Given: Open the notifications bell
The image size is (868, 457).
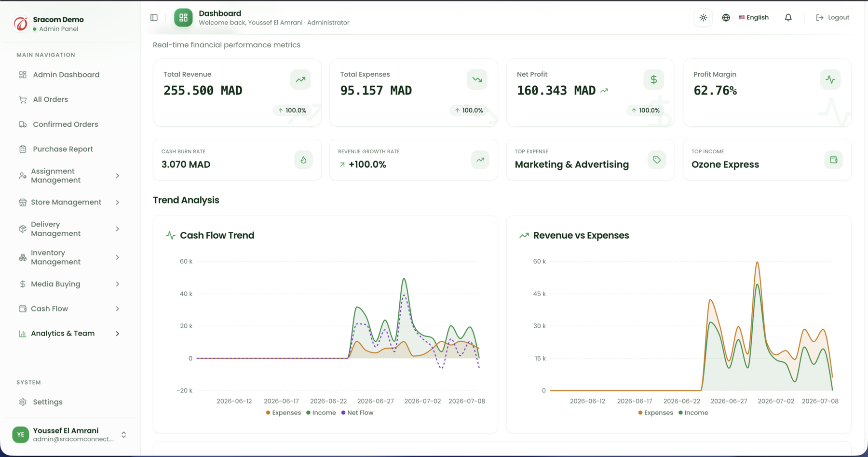Looking at the screenshot, I should click(x=788, y=18).
